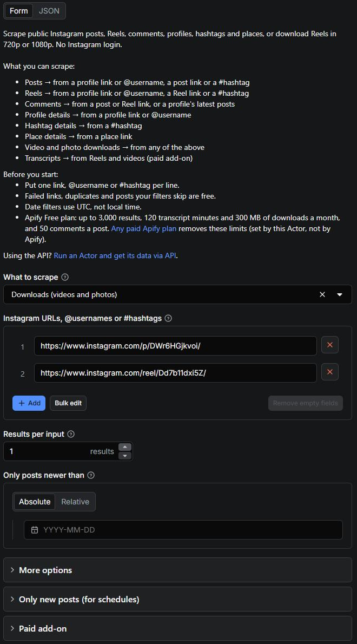Click the 'Transcripts → from Reels and videos' line
This screenshot has width=357, height=644.
109,158
